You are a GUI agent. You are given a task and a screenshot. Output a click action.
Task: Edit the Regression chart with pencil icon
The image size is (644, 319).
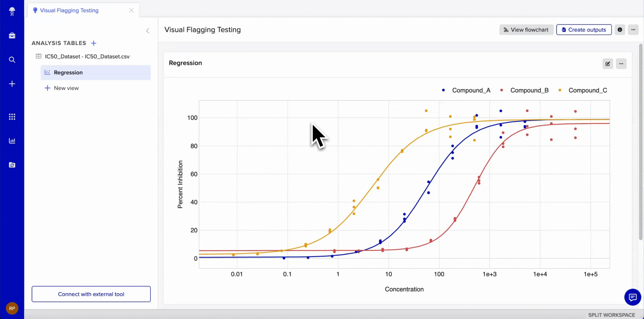[x=608, y=64]
